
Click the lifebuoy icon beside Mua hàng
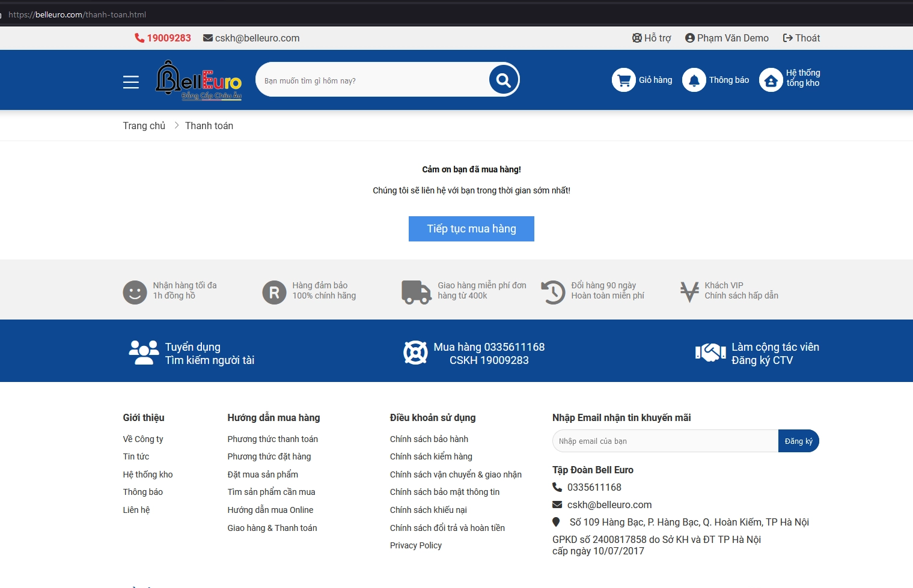(415, 353)
